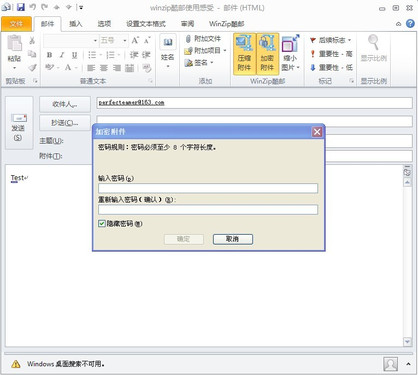Screen dimensions: 418x375
Task: Click align text left icon
Action: tap(91, 68)
